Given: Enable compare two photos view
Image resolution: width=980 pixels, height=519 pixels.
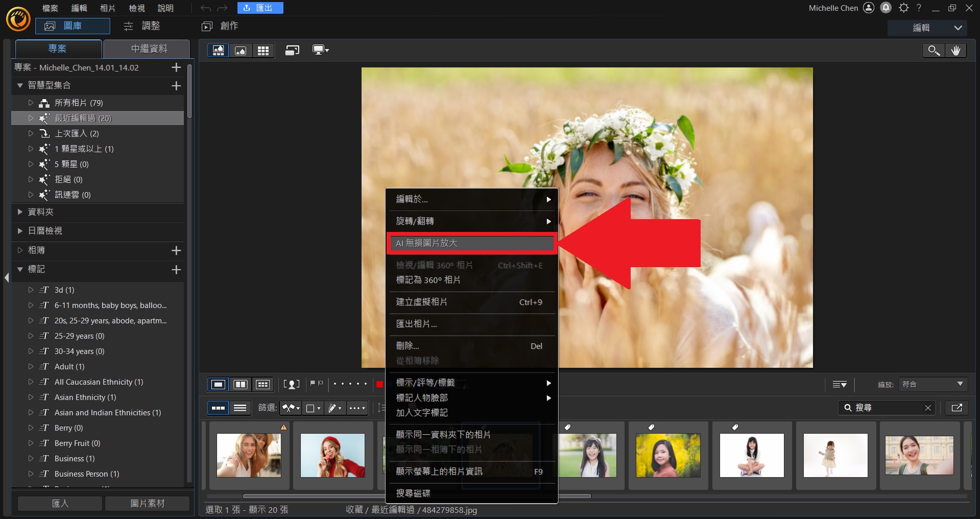Looking at the screenshot, I should click(241, 384).
